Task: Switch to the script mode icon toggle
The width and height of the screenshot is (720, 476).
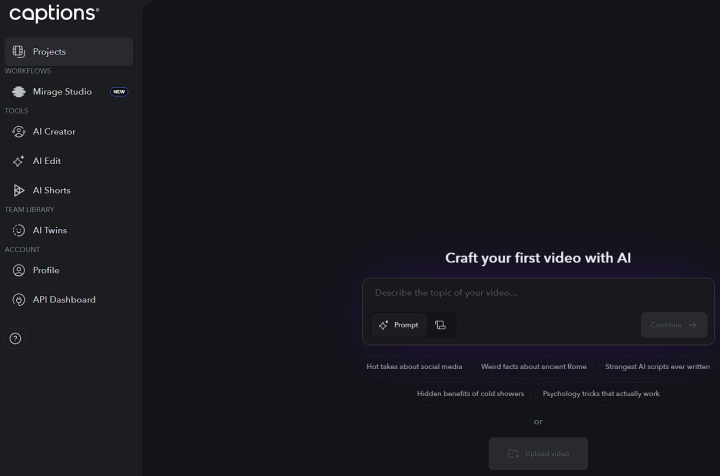Action: (441, 325)
